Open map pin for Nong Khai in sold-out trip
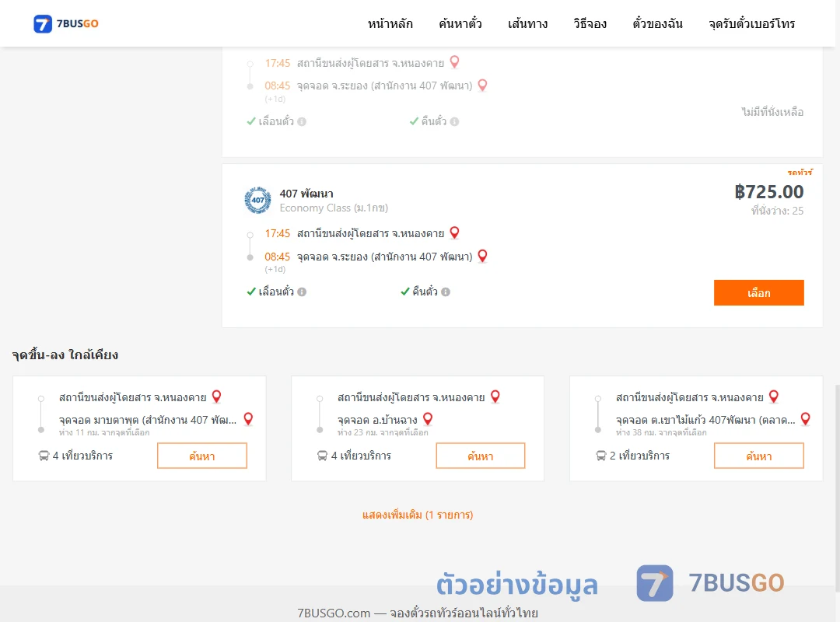The image size is (840, 622). pos(455,62)
